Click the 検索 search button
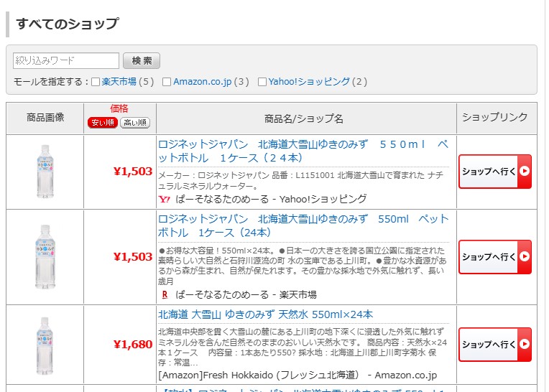Viewport: 549px width, 392px height. coord(142,61)
